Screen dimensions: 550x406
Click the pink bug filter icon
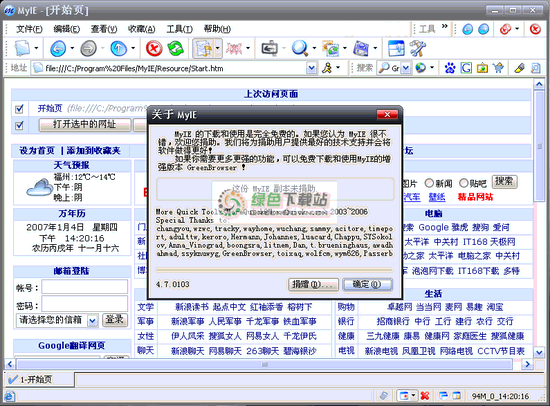click(234, 48)
